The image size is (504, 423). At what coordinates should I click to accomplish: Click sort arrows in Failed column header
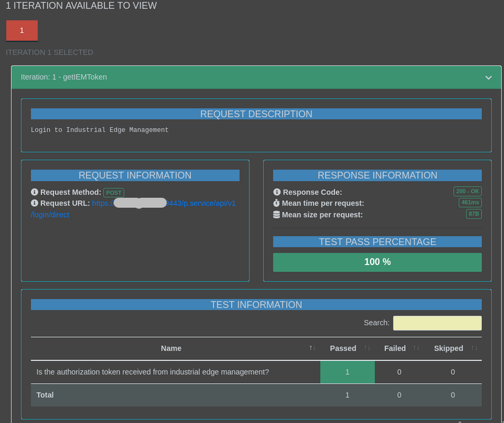pyautogui.click(x=416, y=348)
